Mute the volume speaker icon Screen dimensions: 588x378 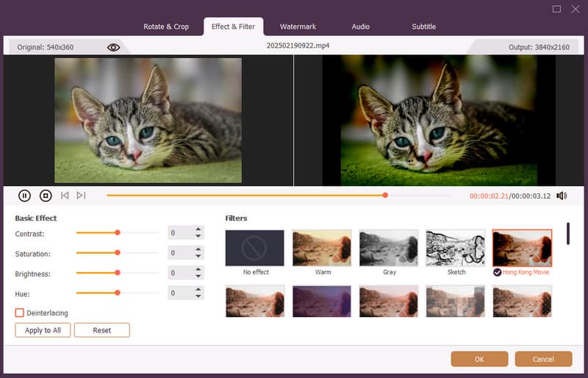pos(562,196)
